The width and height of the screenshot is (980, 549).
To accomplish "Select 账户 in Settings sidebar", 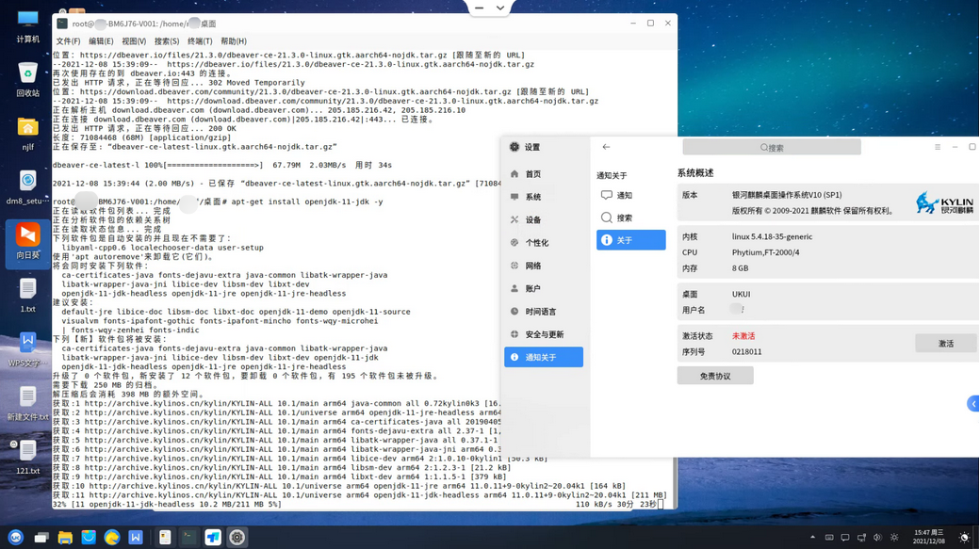I will [x=544, y=288].
